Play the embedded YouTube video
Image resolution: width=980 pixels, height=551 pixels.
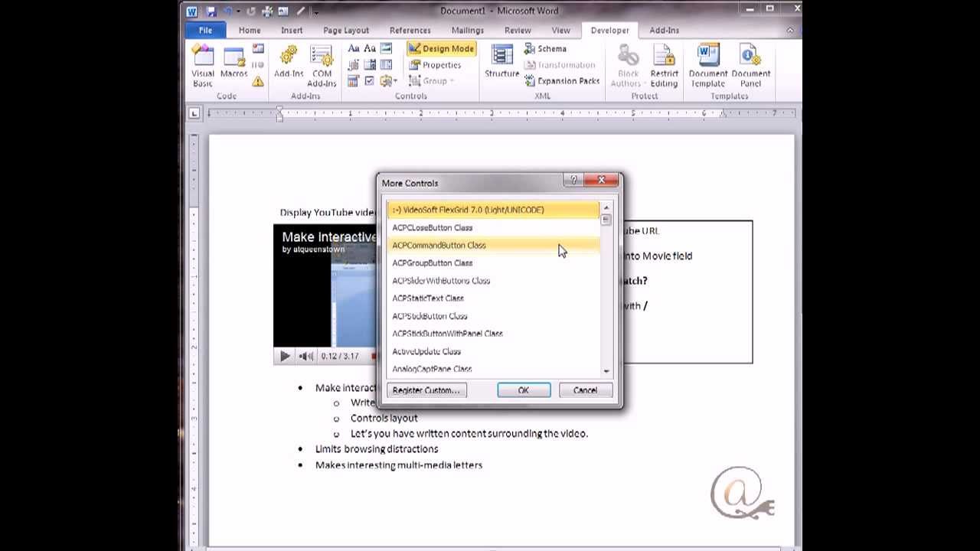(x=285, y=356)
